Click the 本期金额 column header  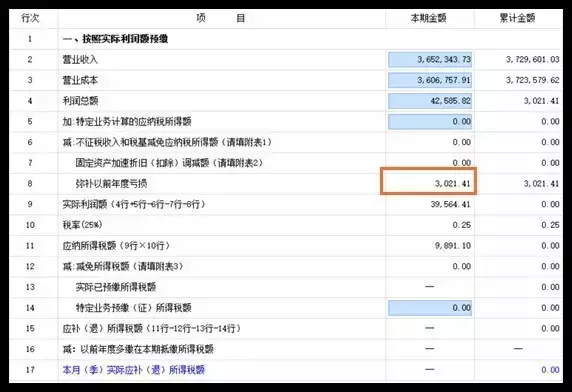point(429,18)
